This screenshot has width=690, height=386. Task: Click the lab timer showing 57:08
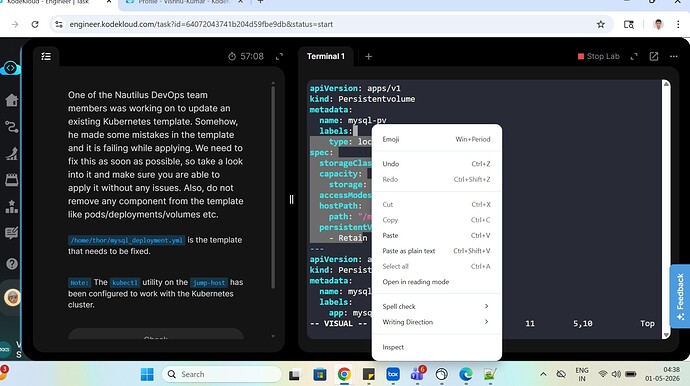[x=246, y=56]
